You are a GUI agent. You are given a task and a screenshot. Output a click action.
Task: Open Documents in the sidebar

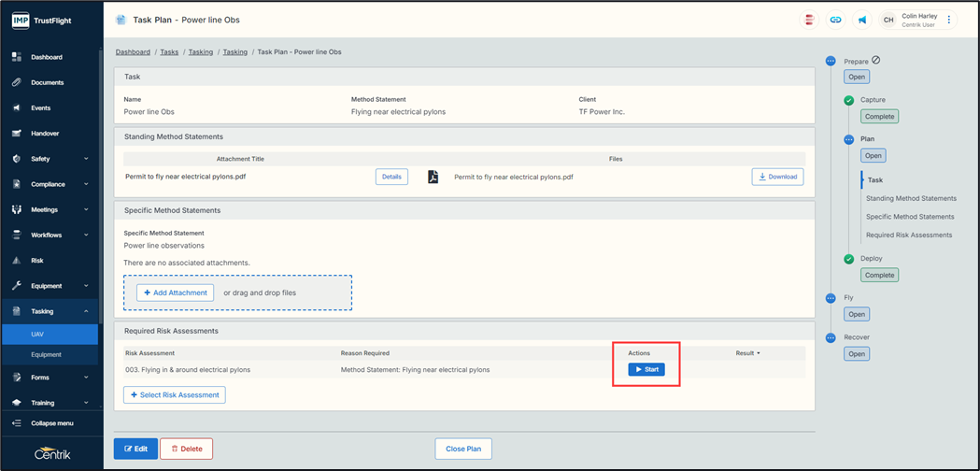click(47, 82)
